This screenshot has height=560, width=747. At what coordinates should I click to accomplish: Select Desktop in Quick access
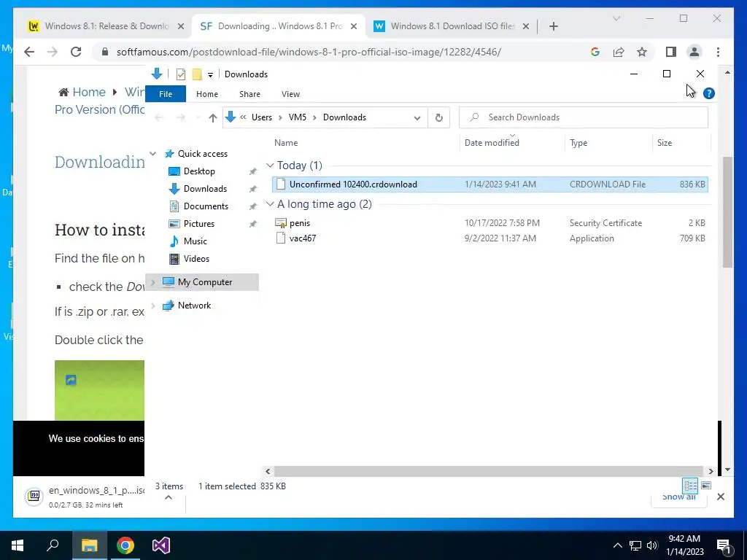tap(199, 171)
